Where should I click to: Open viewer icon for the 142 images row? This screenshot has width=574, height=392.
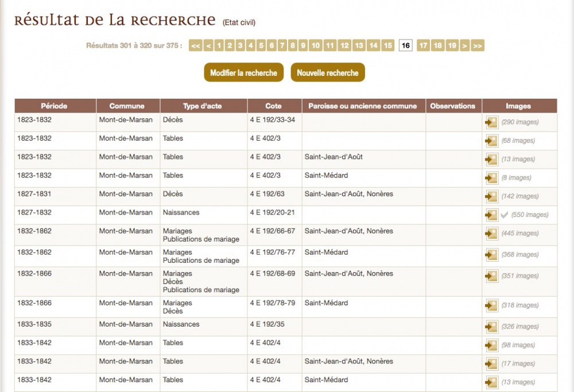[x=491, y=196]
